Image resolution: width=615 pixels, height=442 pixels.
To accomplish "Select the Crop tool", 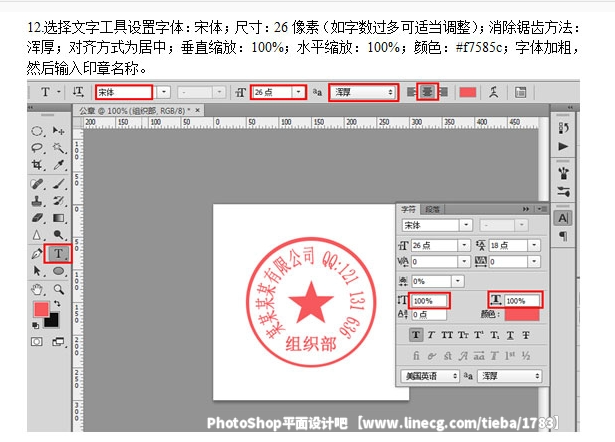I will tap(37, 165).
